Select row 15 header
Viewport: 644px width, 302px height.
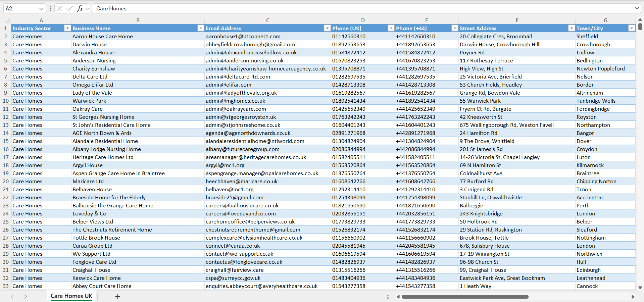[6, 141]
